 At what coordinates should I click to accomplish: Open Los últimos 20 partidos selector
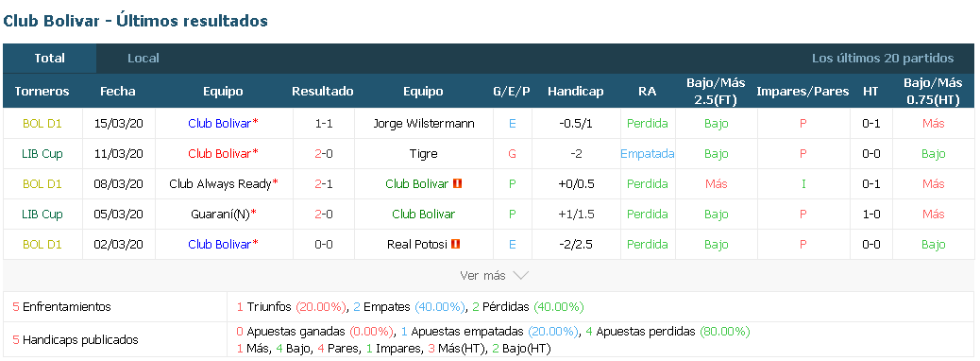tap(883, 59)
